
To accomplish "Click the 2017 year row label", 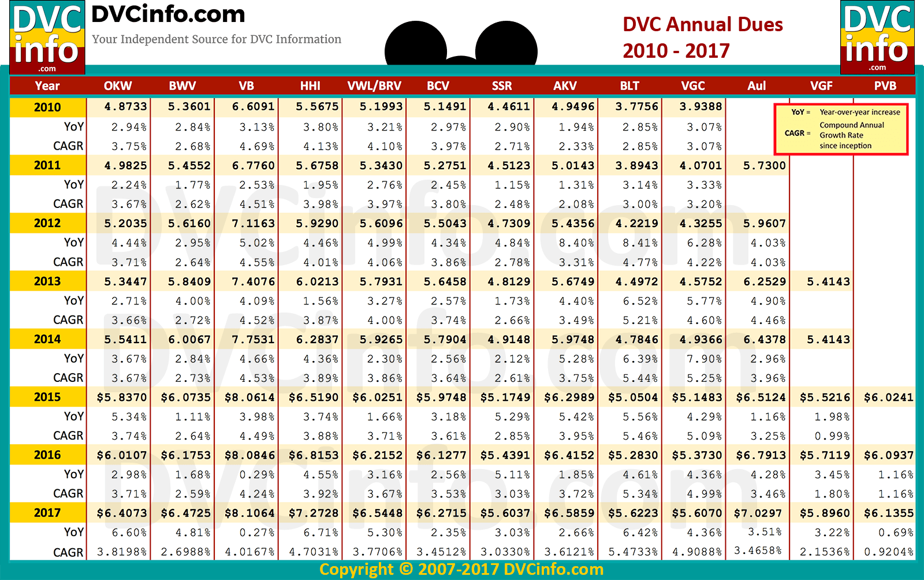I will point(47,512).
